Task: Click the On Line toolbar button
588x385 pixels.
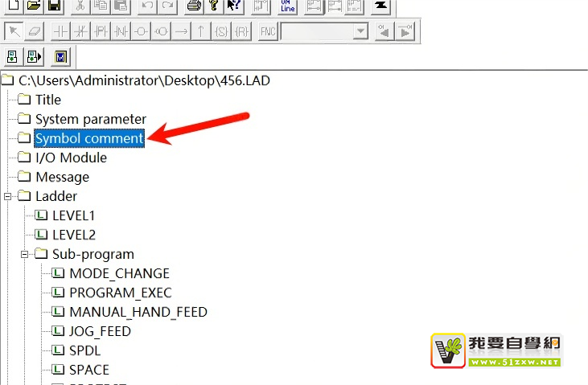Action: (x=287, y=6)
